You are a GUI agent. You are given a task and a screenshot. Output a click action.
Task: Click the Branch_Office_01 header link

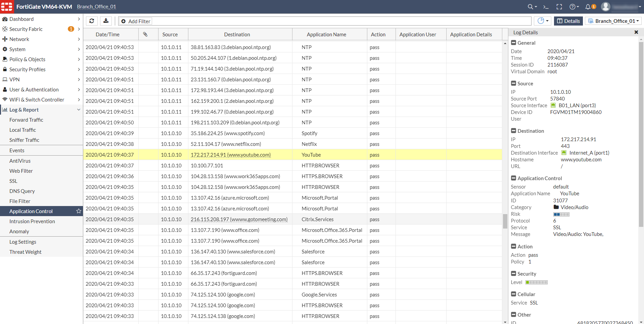[x=96, y=7]
